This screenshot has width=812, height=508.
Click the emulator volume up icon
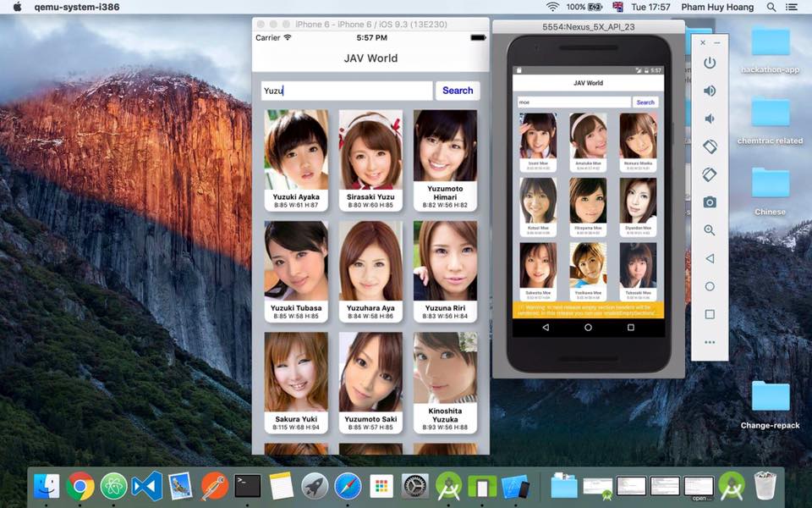[x=710, y=91]
